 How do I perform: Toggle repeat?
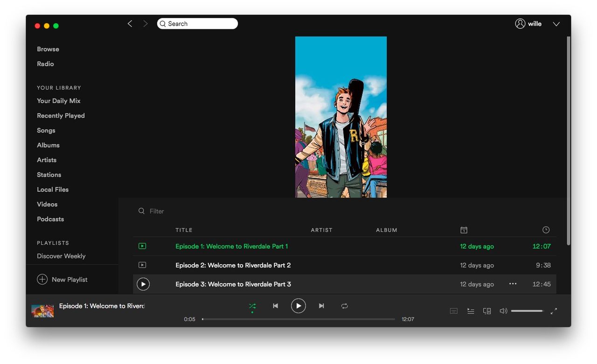pyautogui.click(x=344, y=306)
